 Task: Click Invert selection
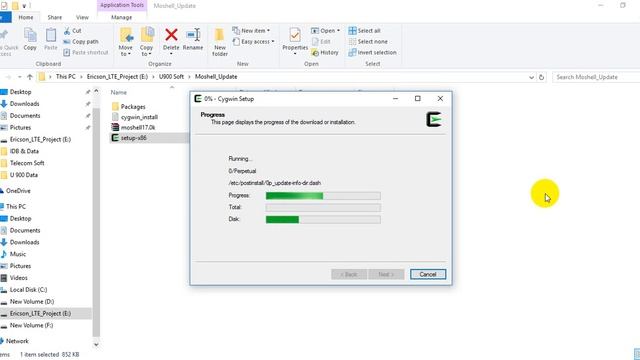click(372, 53)
